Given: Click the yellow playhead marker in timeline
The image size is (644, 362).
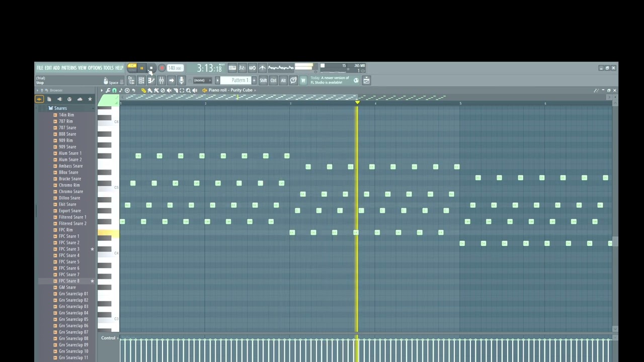Looking at the screenshot, I should tap(357, 103).
